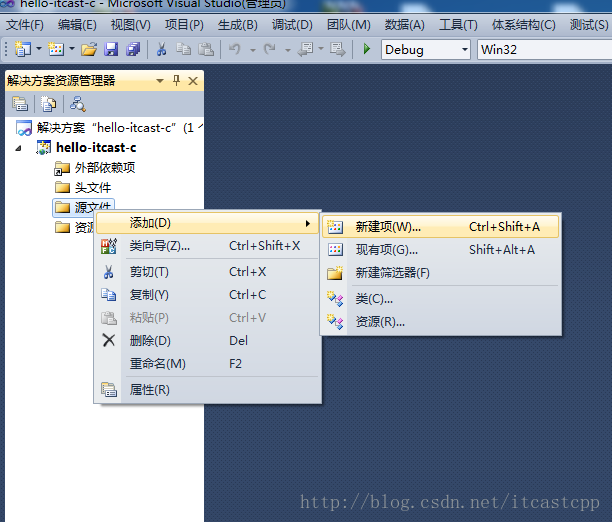Choose 类向导(Z)... from context menu
612x522 pixels.
pyautogui.click(x=207, y=246)
